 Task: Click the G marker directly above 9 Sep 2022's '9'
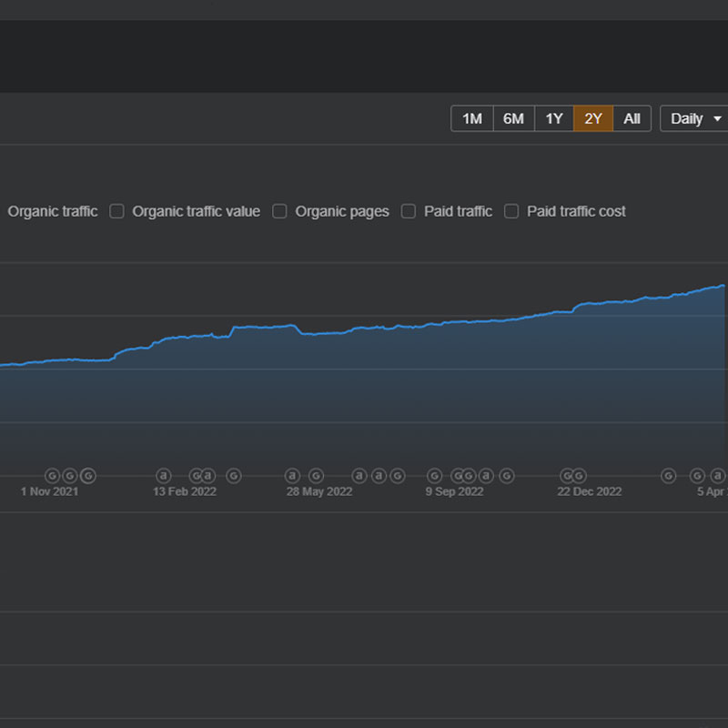(x=435, y=475)
